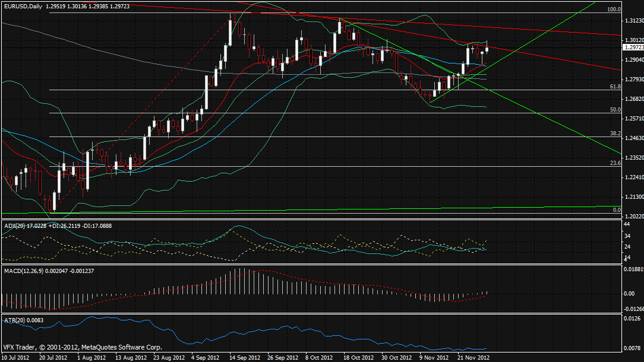644x362 pixels.
Task: Click the 10 Jul 2012 date marker
Action: 17,358
